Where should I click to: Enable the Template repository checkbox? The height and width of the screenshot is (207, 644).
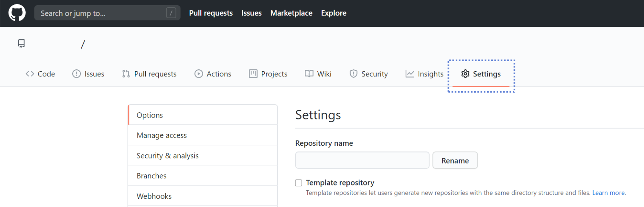(x=298, y=183)
